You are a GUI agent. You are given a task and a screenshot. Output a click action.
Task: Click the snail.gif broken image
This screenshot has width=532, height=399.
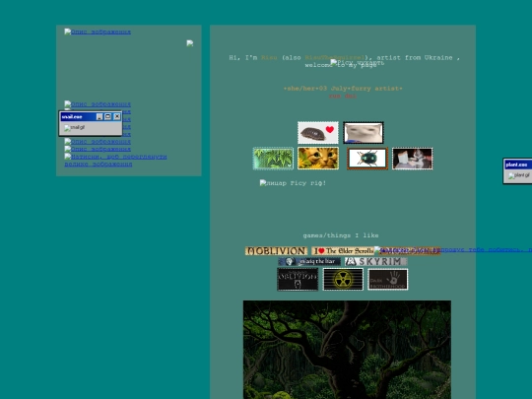tap(75, 128)
